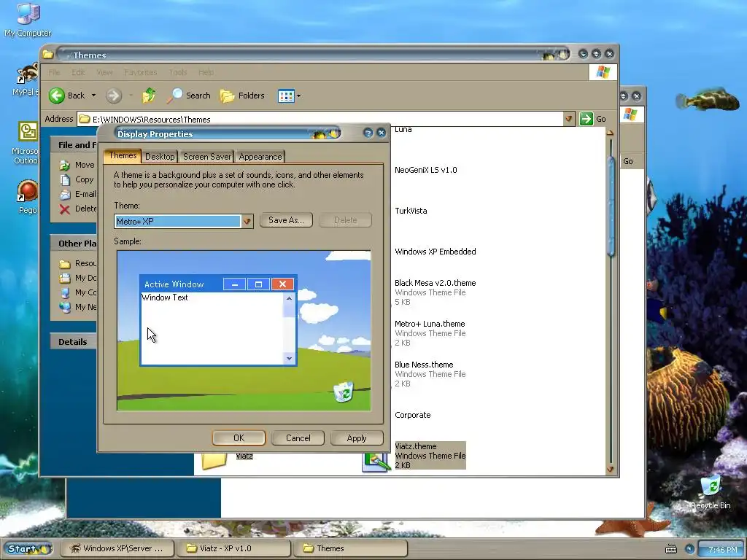The image size is (747, 560).
Task: Click the Display Properties help question icon
Action: 368,133
